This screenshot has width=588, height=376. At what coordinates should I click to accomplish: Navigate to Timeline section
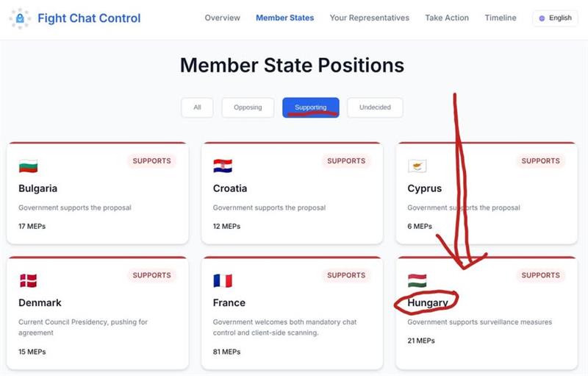coord(501,18)
